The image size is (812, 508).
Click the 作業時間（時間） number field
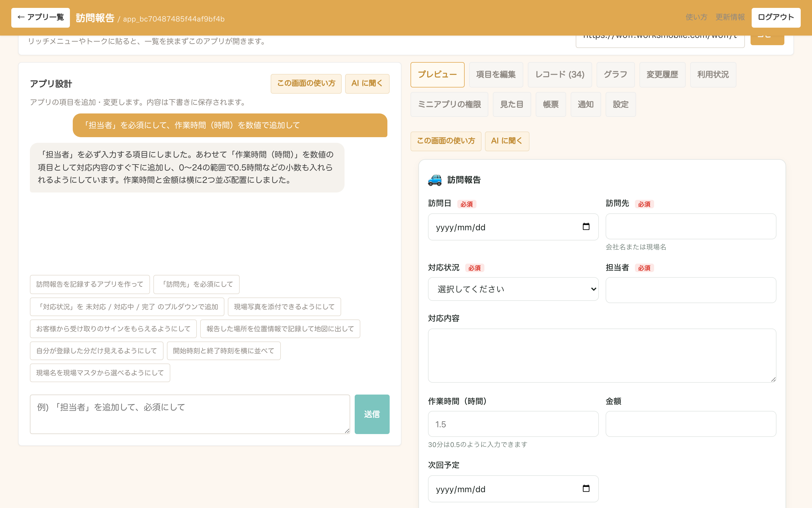click(513, 424)
